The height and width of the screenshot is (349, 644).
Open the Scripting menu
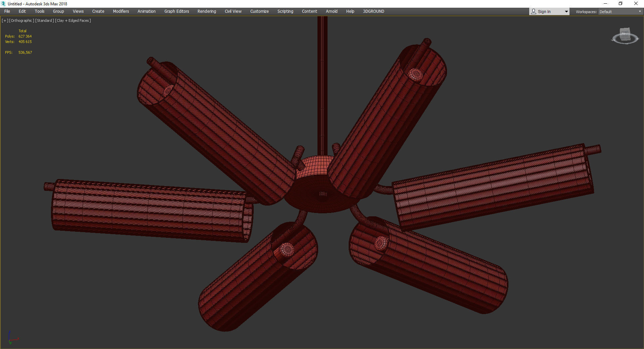(x=285, y=11)
